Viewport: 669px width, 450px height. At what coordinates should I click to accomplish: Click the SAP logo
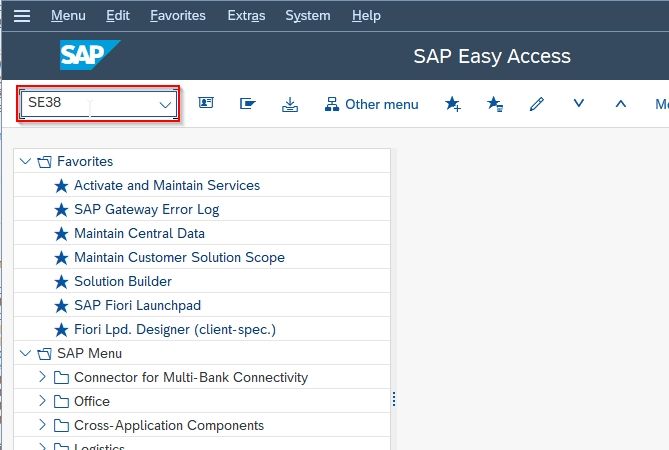90,55
